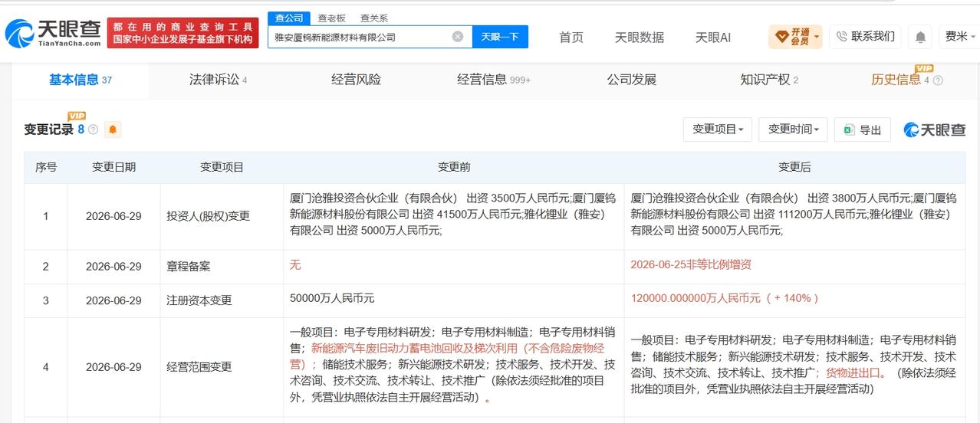Click the help icon next to 历史信息
The height and width of the screenshot is (423, 980).
tap(938, 80)
